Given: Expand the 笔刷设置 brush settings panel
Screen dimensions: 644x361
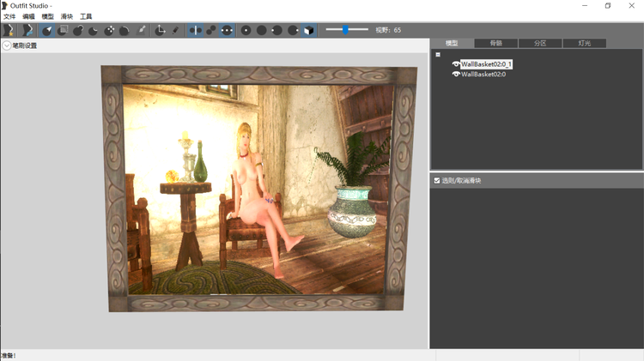Looking at the screenshot, I should click(7, 45).
